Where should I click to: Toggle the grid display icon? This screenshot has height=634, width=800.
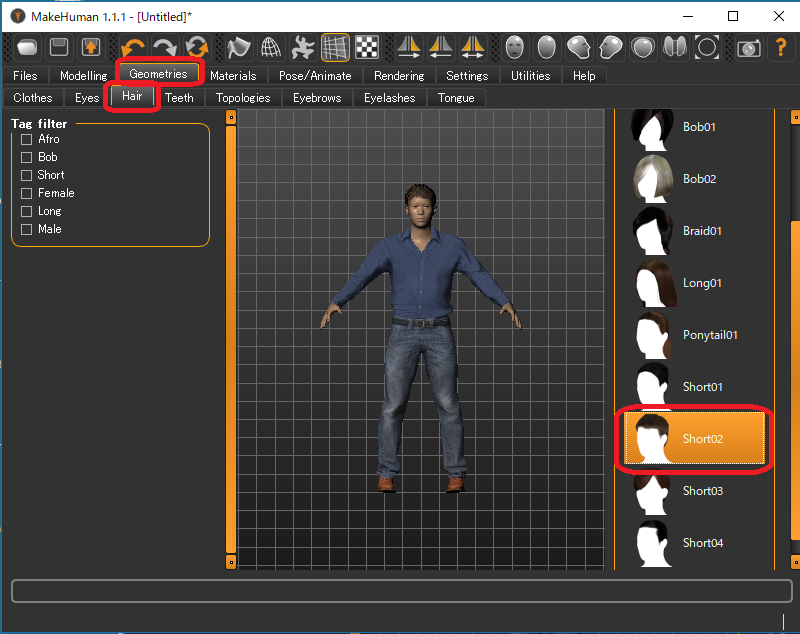[335, 47]
